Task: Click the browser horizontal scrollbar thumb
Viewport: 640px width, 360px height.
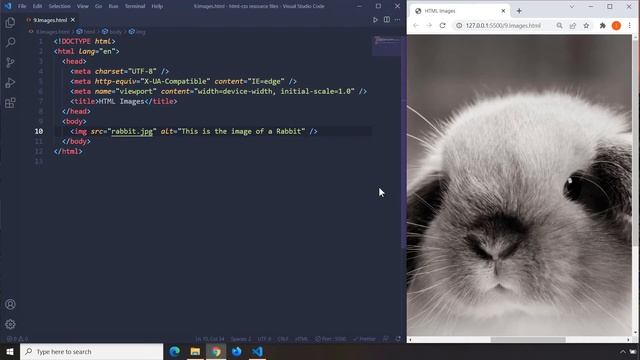Action: 528,340
